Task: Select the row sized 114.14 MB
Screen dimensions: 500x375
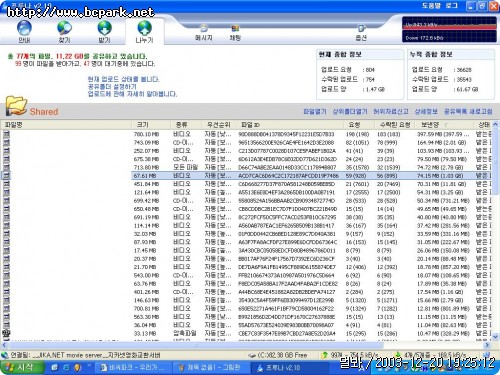Action: pos(246,226)
